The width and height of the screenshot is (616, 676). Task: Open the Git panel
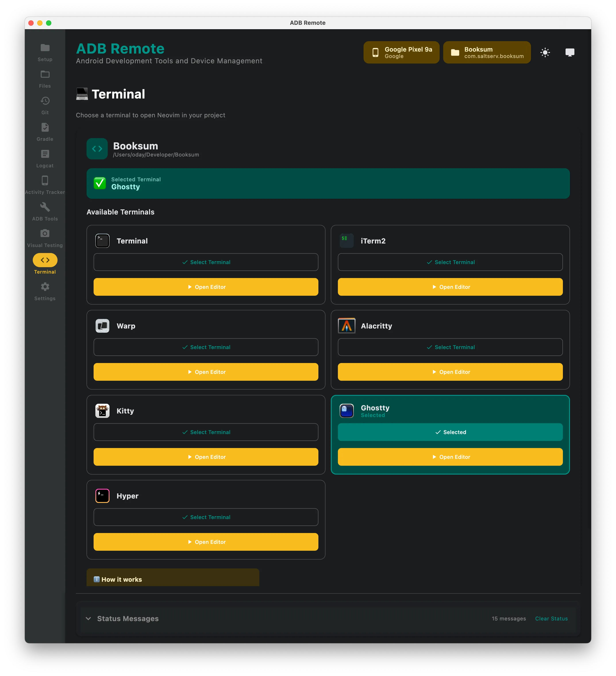(44, 105)
